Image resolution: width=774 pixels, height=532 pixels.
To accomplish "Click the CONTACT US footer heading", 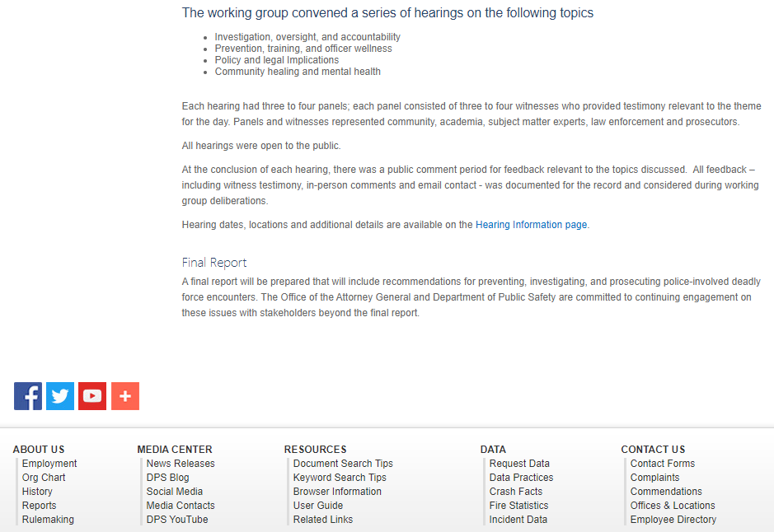I will point(653,449).
